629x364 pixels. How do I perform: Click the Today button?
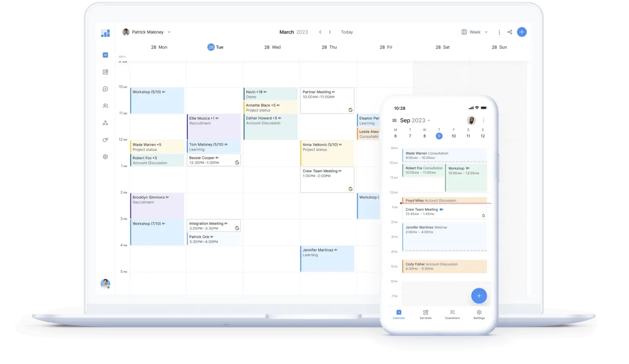(347, 32)
